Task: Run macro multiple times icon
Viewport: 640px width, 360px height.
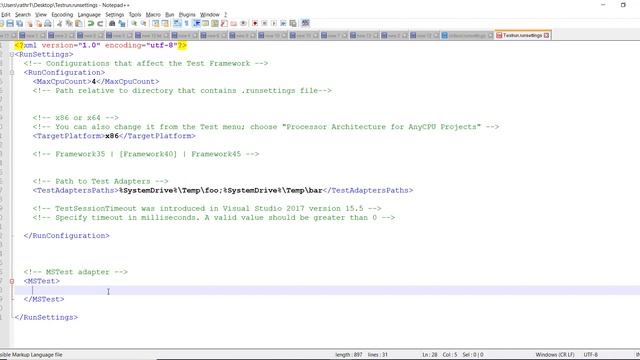Action: 283,23
